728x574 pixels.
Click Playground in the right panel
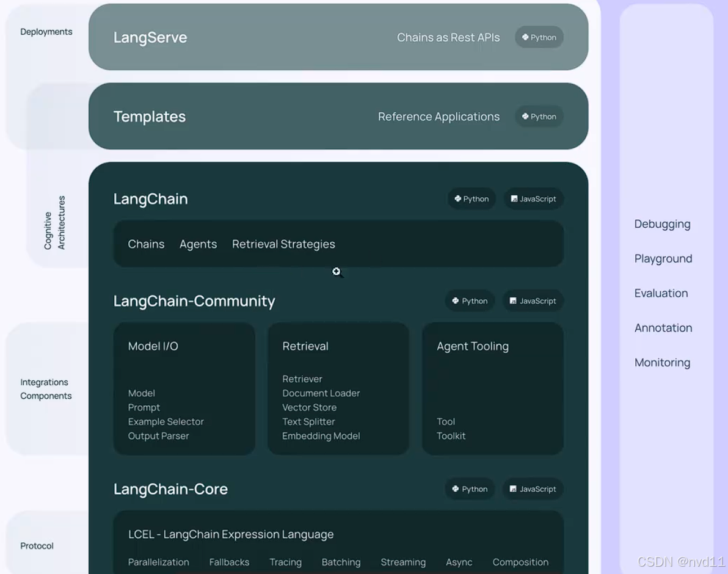click(x=663, y=259)
